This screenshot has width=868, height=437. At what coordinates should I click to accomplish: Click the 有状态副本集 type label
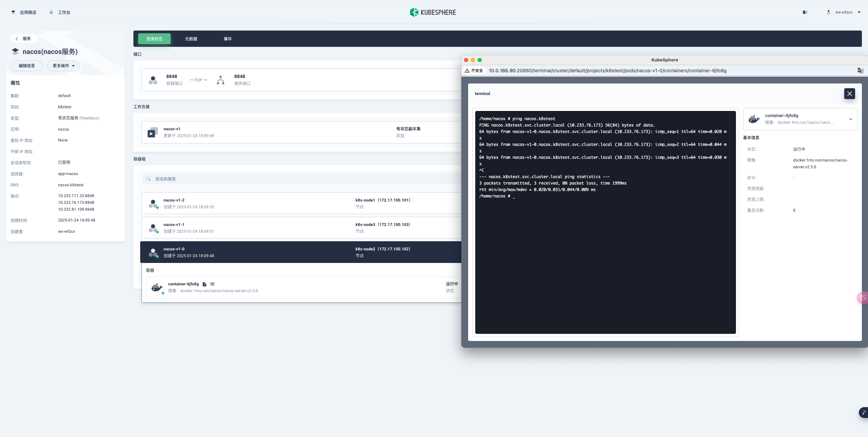408,129
